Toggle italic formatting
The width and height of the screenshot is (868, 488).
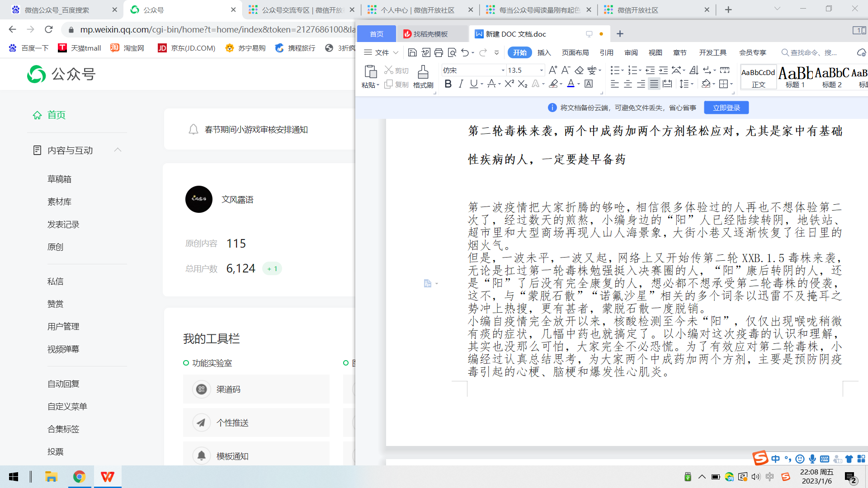(461, 84)
